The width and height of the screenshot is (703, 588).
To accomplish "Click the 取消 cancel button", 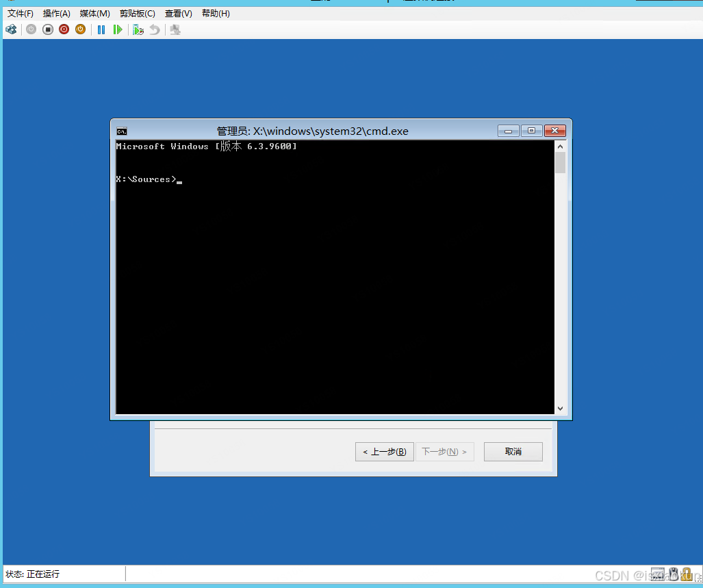I will [513, 451].
